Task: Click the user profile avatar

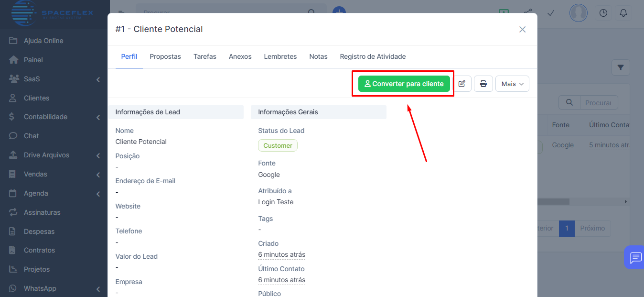Action: coord(578,13)
